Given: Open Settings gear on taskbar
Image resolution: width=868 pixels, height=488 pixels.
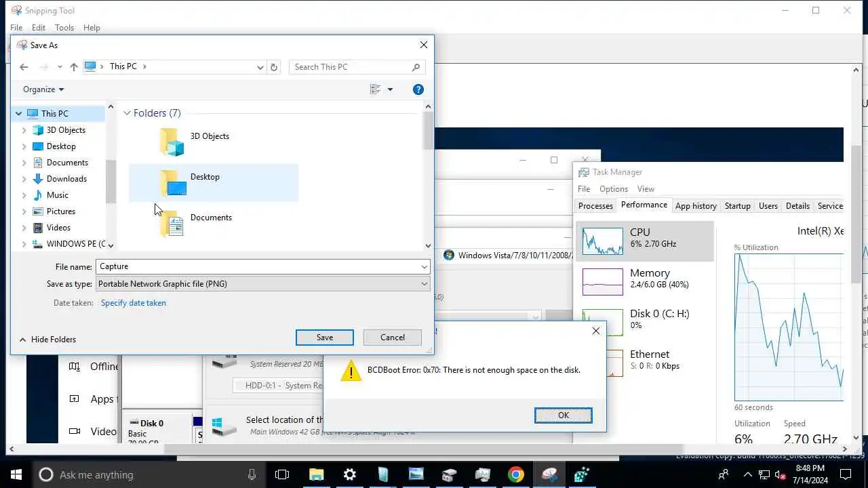Looking at the screenshot, I should click(350, 474).
